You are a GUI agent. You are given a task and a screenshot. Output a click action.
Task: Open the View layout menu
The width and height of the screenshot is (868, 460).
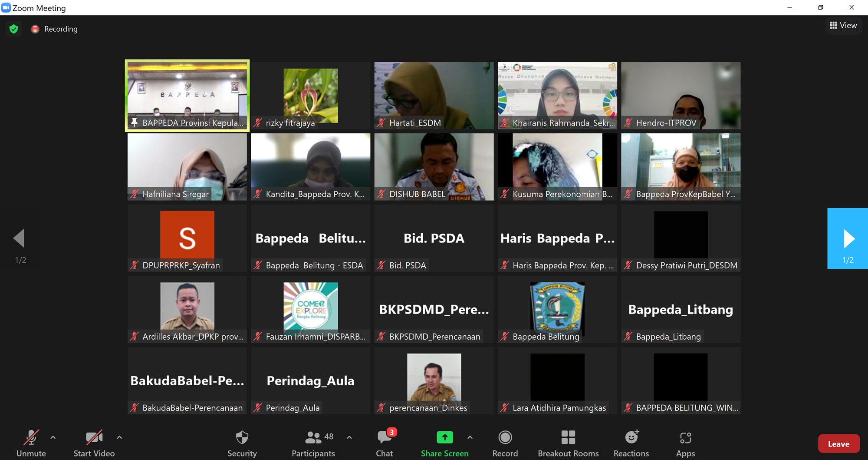(843, 26)
